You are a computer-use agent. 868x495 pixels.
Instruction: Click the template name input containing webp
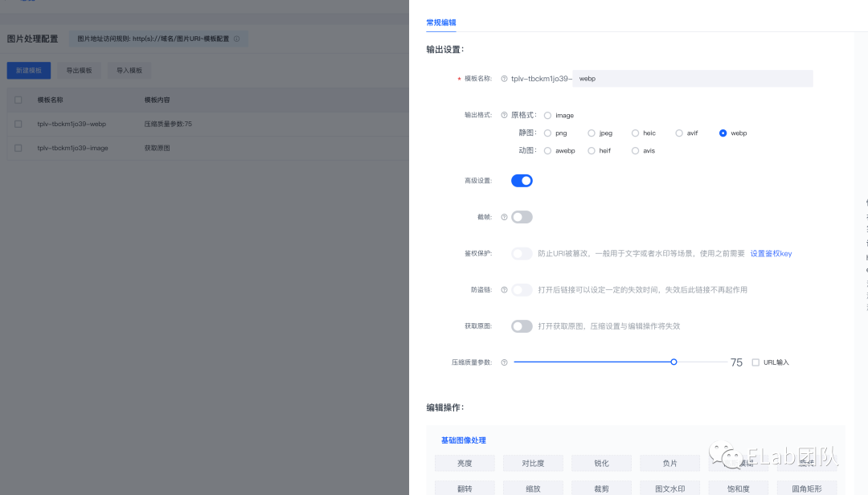693,79
